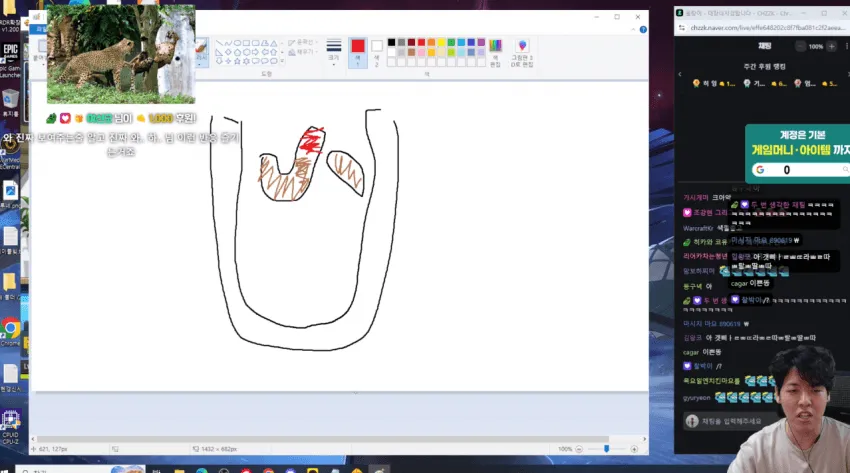Pick the green color swatch
850x473 pixels.
tap(451, 42)
